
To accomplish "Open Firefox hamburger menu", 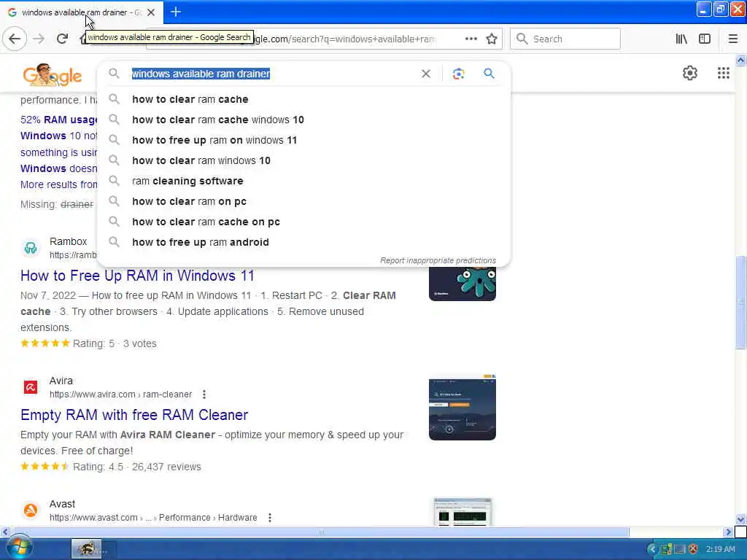I will [x=733, y=39].
